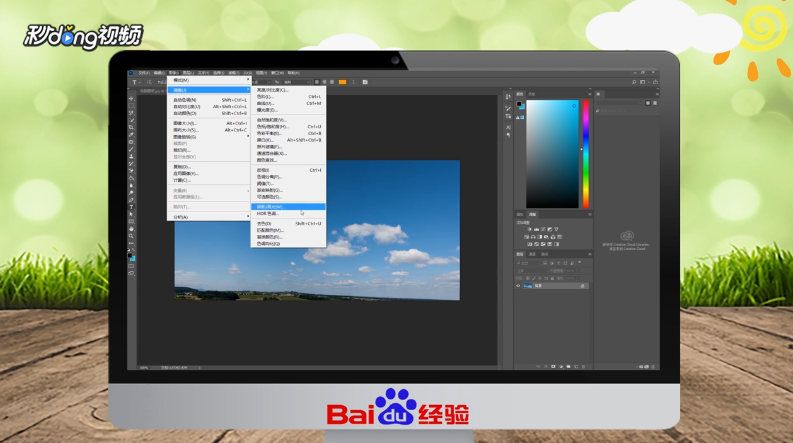
Task: Select the Clone Stamp tool
Action: pos(131,156)
